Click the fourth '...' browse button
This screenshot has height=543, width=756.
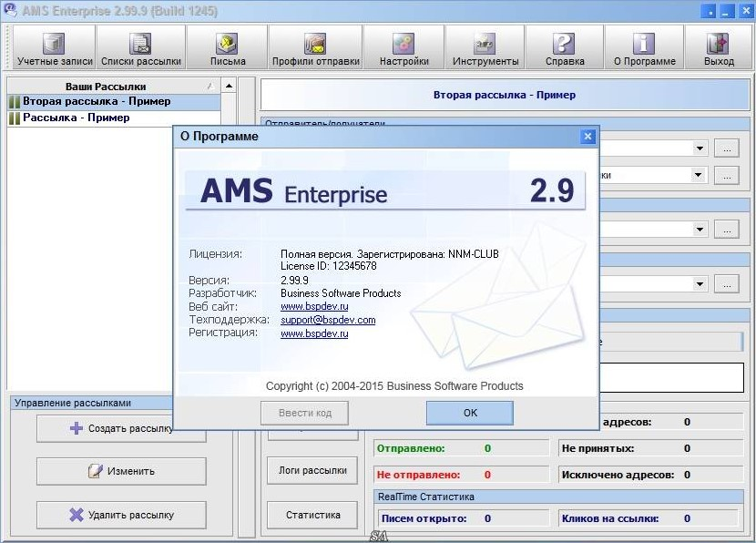click(x=727, y=283)
